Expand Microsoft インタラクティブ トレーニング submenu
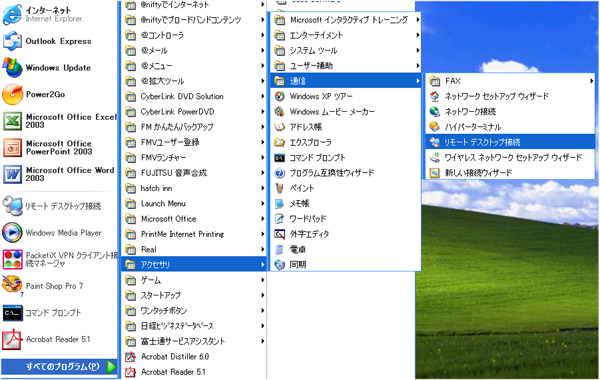Image resolution: width=600 pixels, height=380 pixels. [x=346, y=20]
